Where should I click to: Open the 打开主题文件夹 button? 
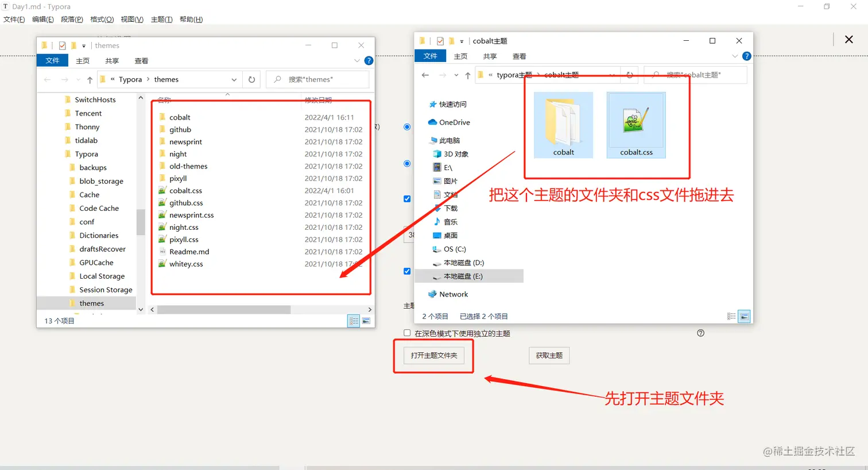click(434, 356)
